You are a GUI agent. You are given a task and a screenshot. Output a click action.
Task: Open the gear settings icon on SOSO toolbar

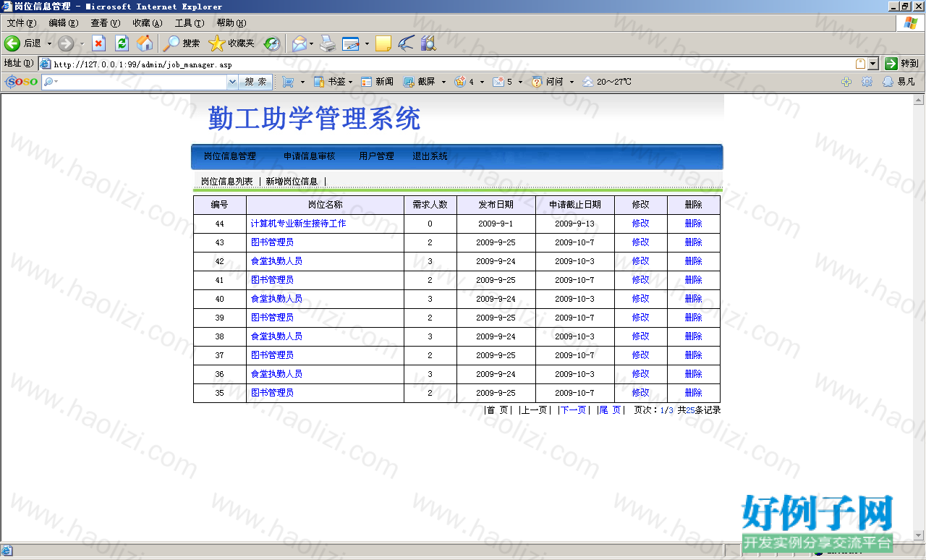click(867, 82)
